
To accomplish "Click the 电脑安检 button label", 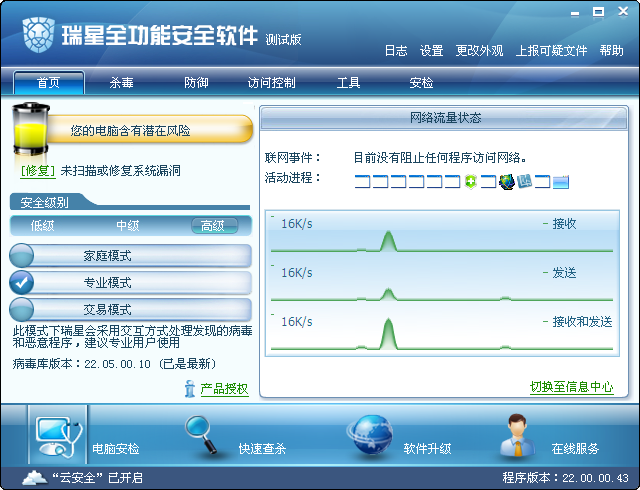I will tap(116, 449).
